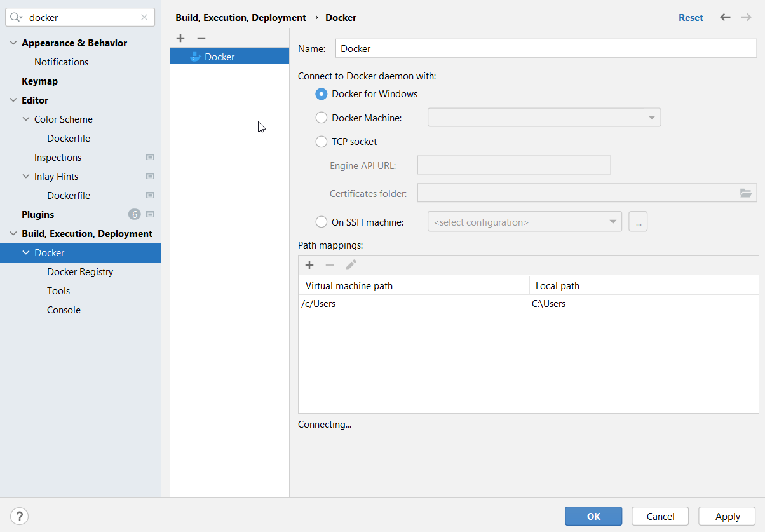The height and width of the screenshot is (532, 765).
Task: Apply the current changes
Action: point(726,516)
